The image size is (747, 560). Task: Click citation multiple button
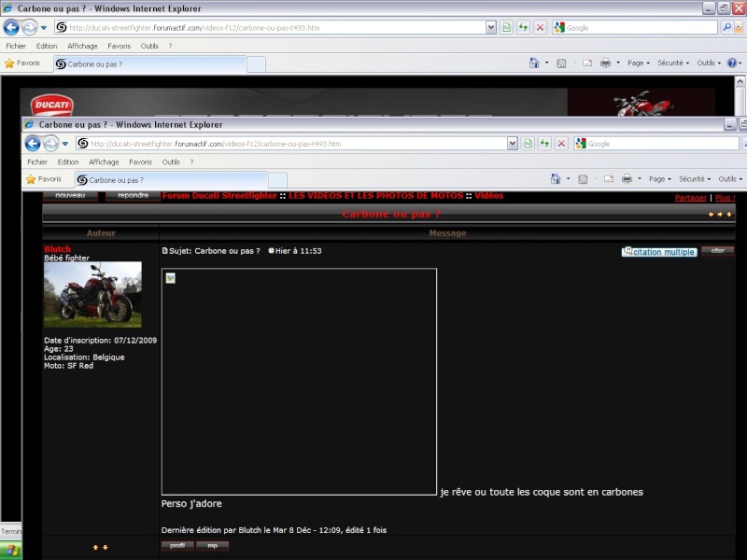pos(659,252)
